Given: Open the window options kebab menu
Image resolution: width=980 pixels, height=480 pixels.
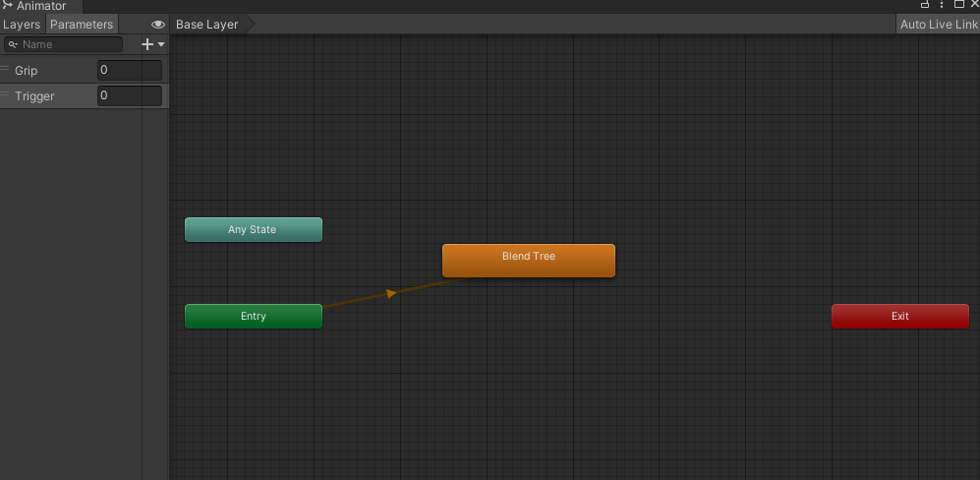Looking at the screenshot, I should click(x=942, y=4).
